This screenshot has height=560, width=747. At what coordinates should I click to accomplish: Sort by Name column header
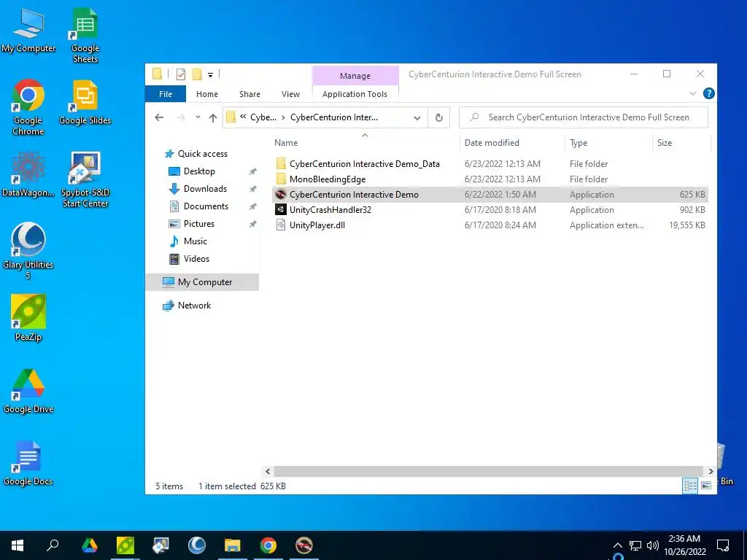click(286, 143)
